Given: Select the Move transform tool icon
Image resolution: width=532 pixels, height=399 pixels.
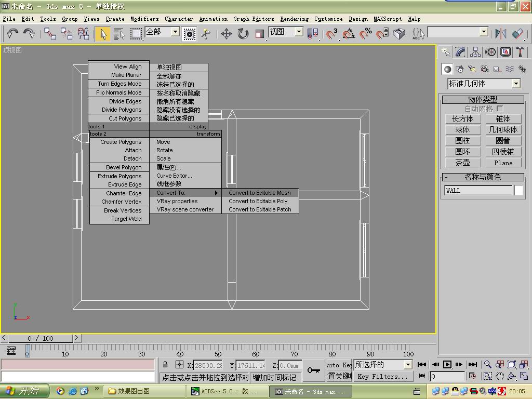Looking at the screenshot, I should pos(226,34).
